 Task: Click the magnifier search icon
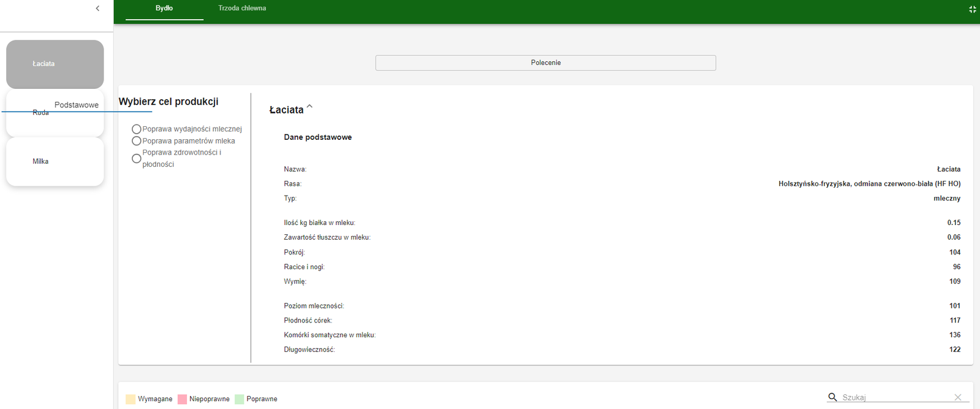[x=832, y=397]
